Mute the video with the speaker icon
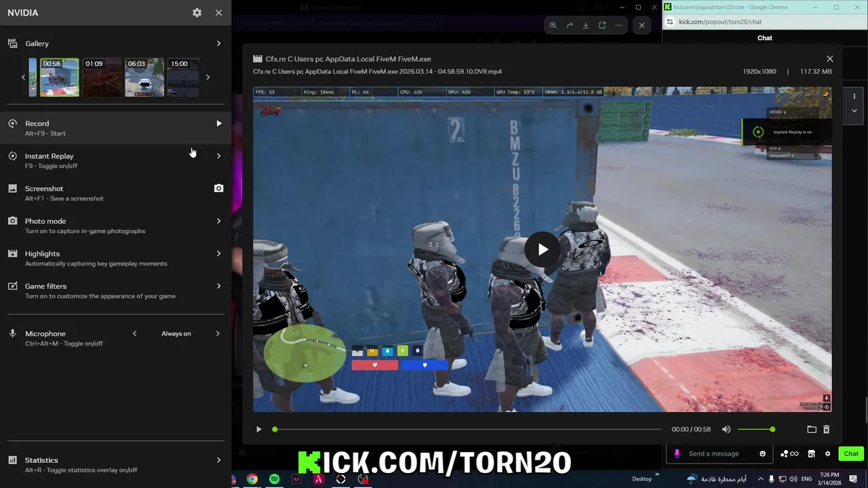Screen dimensions: 868x488 click(726, 429)
